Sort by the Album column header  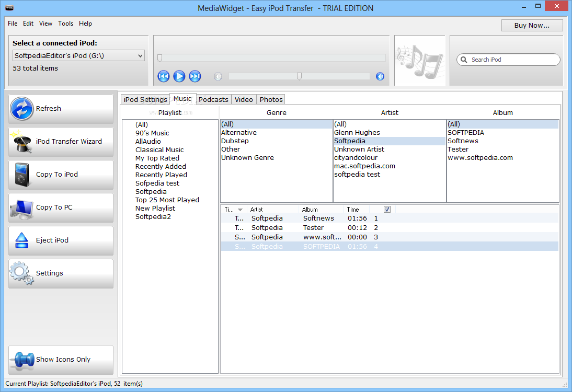click(321, 210)
